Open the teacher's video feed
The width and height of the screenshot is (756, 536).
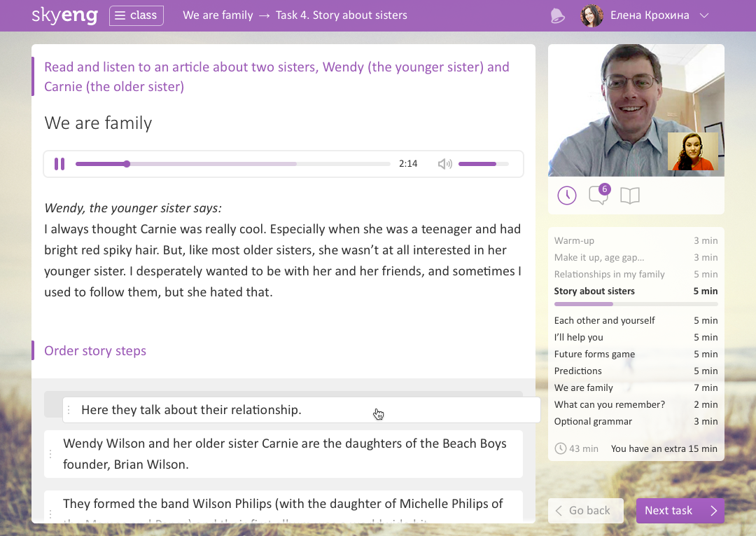[x=636, y=111]
